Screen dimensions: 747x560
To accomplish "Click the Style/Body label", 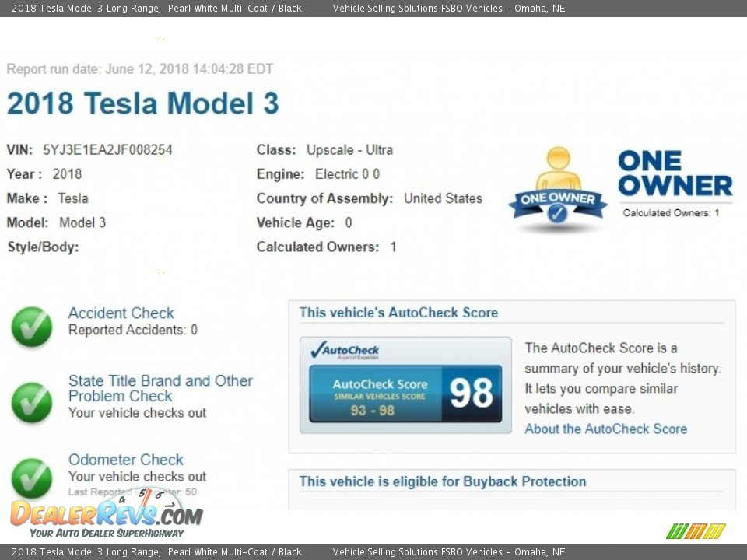I will pyautogui.click(x=43, y=247).
